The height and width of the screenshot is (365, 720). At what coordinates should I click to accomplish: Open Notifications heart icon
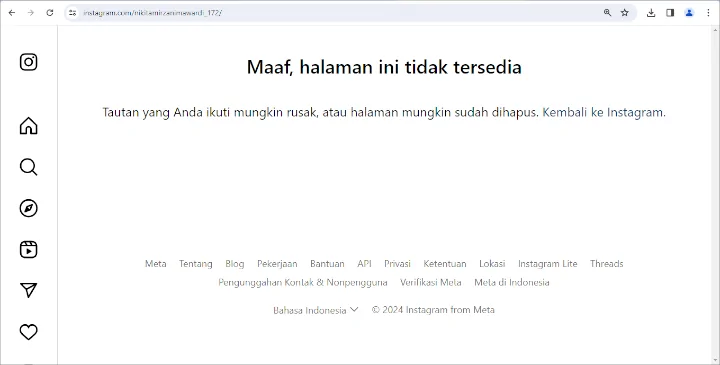point(28,332)
